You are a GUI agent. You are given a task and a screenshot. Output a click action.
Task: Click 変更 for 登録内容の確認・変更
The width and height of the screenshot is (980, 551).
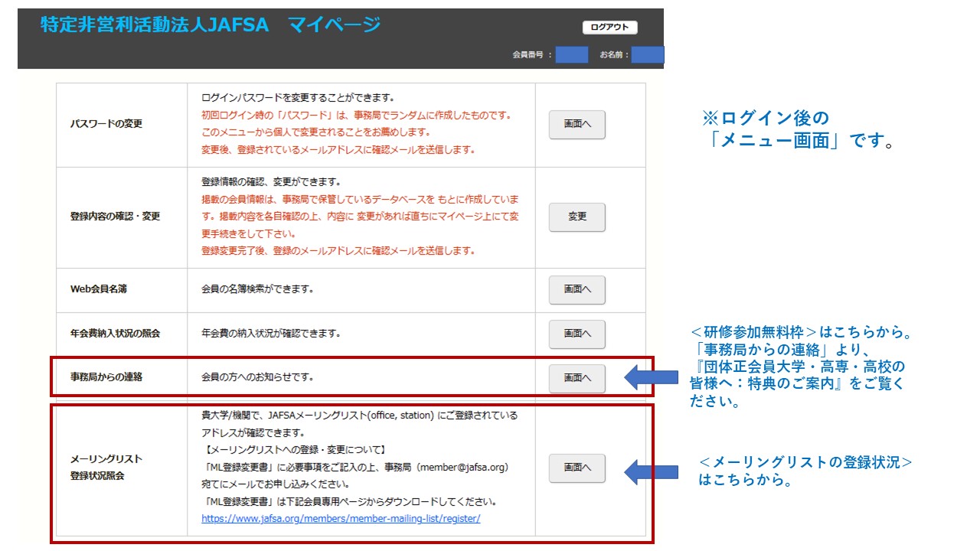(x=577, y=217)
